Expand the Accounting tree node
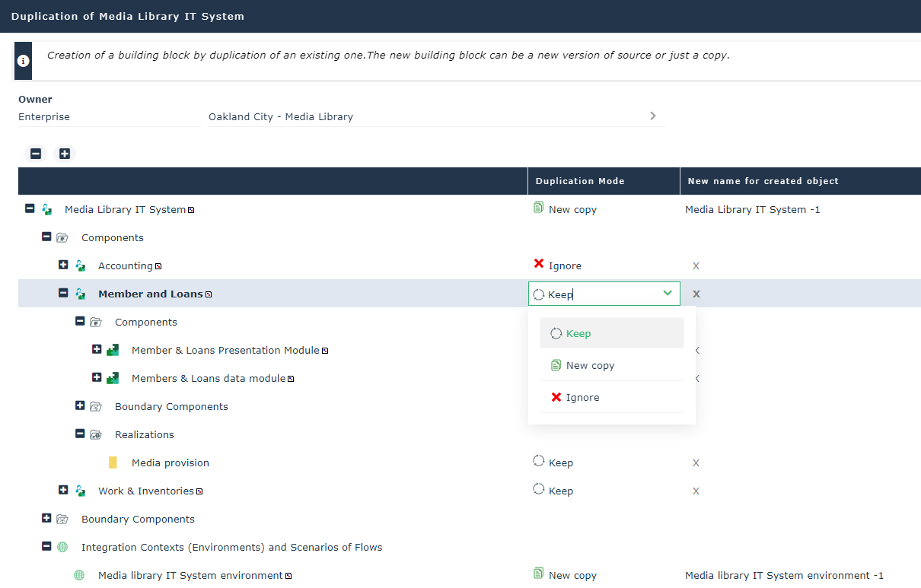Viewport: 921px width, 588px height. (x=63, y=265)
